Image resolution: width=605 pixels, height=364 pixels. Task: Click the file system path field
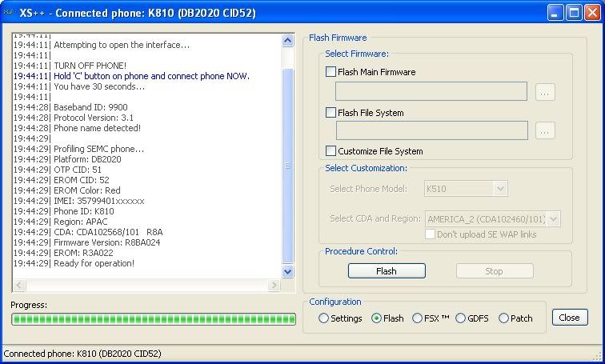tap(431, 130)
